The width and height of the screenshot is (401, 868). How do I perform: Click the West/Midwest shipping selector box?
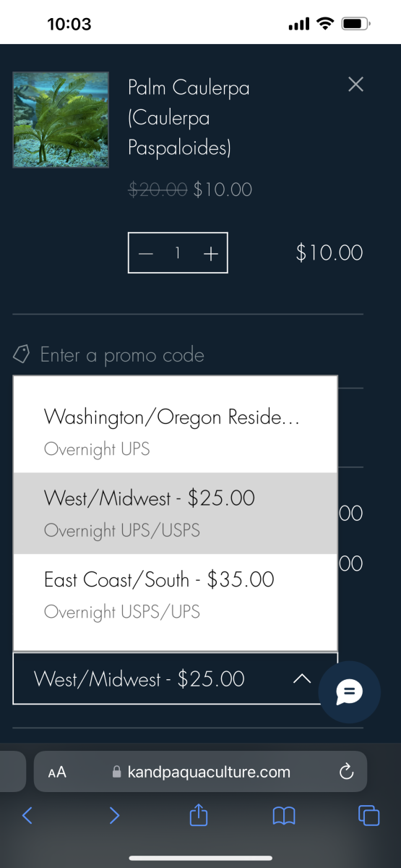pos(176,678)
